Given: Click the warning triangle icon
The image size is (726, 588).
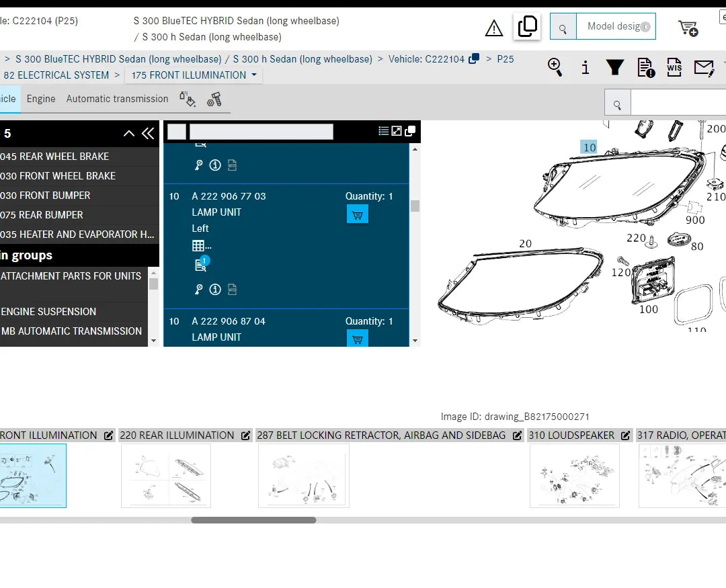Looking at the screenshot, I should pos(494,28).
